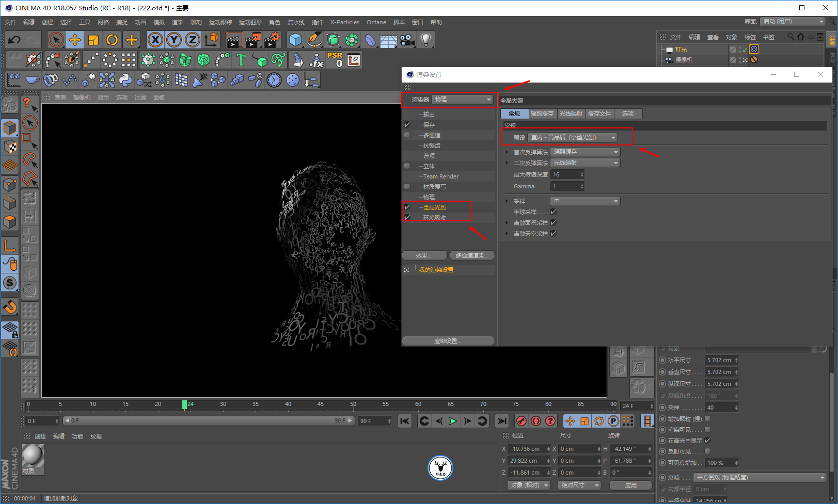The width and height of the screenshot is (838, 504).
Task: Uncheck the 全局光照 effect checkbox
Action: (x=407, y=207)
